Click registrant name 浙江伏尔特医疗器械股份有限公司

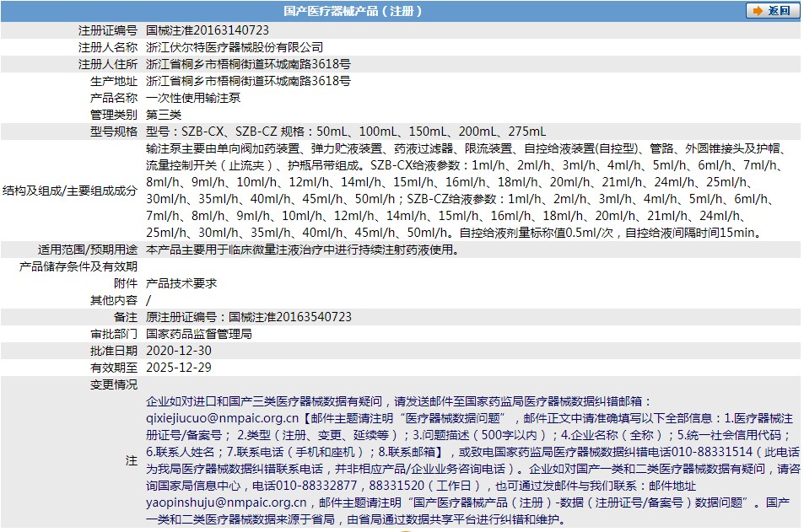235,47
